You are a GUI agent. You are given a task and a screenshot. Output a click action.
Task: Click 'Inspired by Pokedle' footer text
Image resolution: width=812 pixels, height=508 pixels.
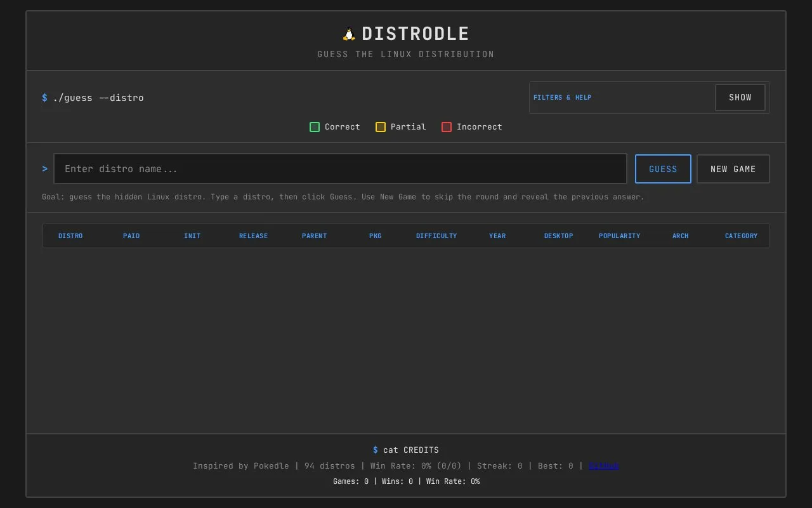tap(241, 466)
